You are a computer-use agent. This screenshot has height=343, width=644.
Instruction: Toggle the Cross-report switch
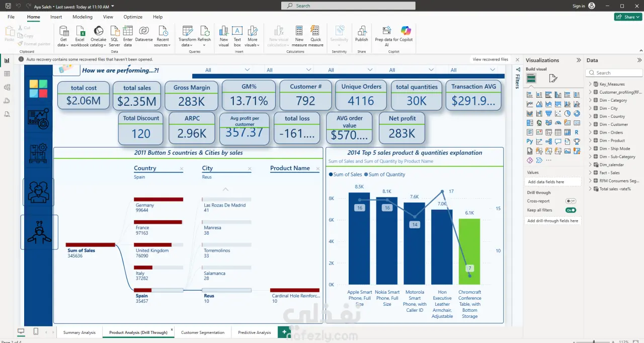point(571,201)
